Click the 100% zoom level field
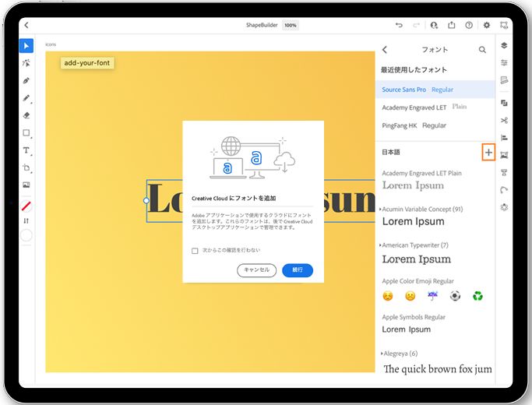This screenshot has width=532, height=405. tap(291, 25)
